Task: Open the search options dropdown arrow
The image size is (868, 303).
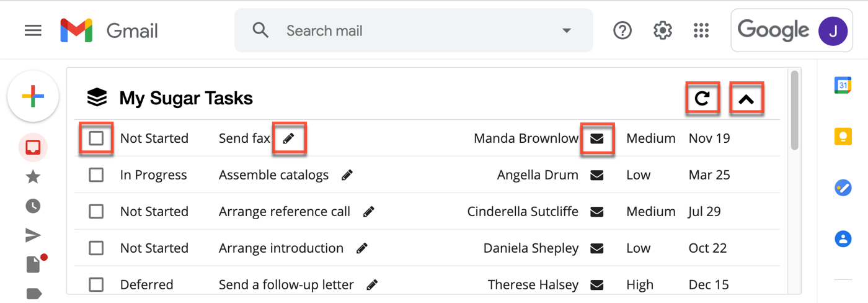Action: 566,30
